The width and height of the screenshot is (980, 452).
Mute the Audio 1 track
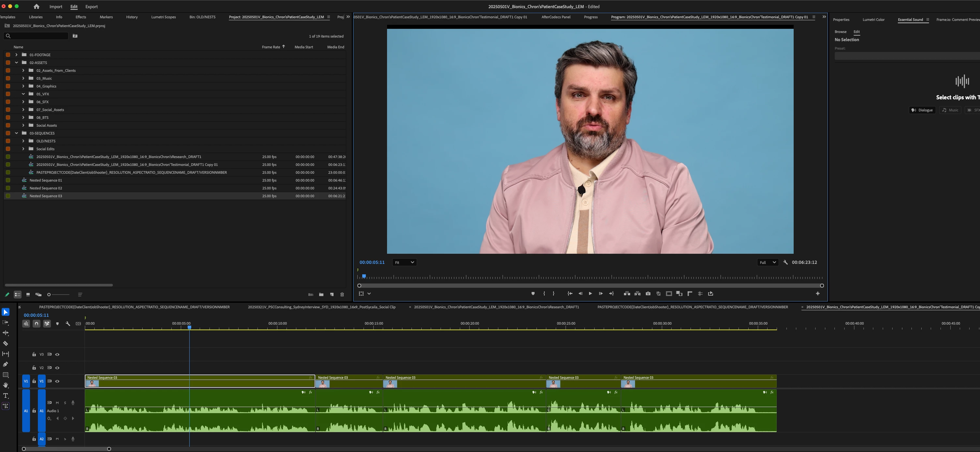(x=57, y=403)
